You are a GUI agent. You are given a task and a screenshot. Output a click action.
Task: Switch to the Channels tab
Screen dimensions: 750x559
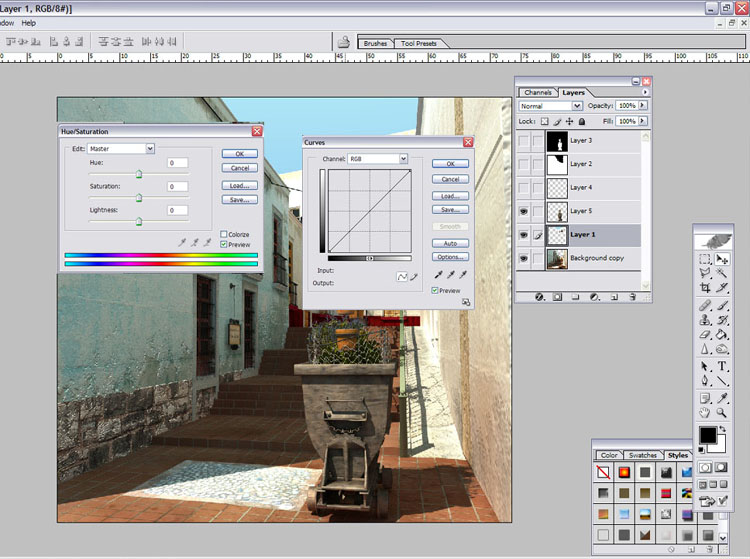coord(538,92)
